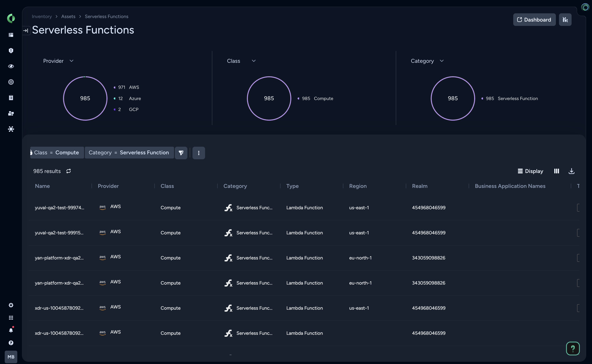The height and width of the screenshot is (364, 592).
Task: Click the target icon in the sidebar
Action: (x=11, y=82)
